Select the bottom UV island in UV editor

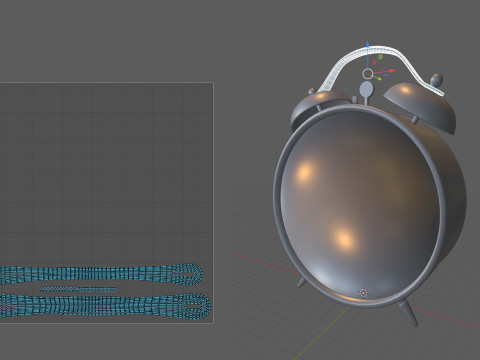pyautogui.click(x=106, y=305)
